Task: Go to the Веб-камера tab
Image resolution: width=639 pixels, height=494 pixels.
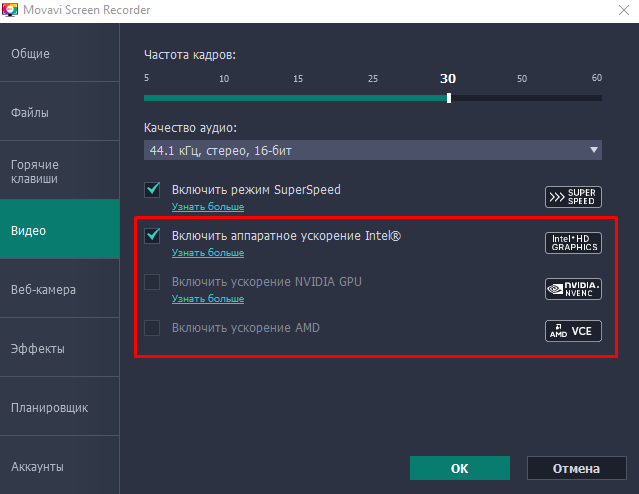Action: coord(59,289)
